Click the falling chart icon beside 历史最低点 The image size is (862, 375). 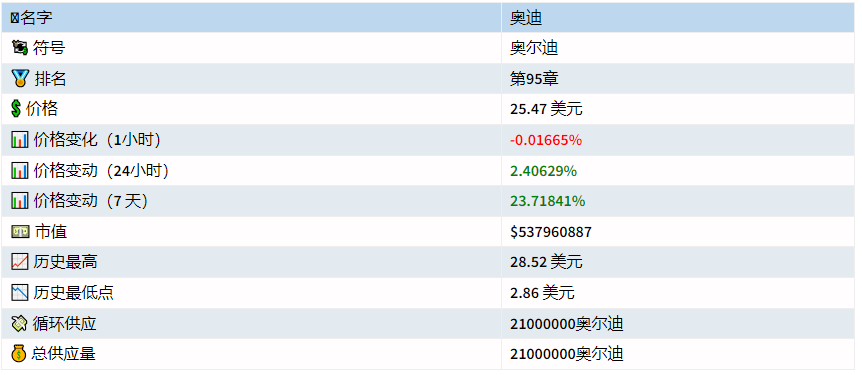(x=20, y=293)
